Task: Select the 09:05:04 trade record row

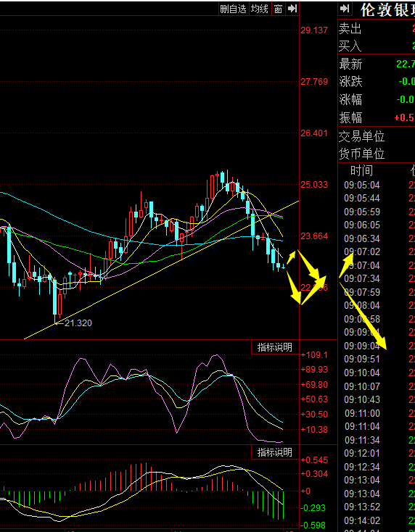Action: click(x=377, y=186)
